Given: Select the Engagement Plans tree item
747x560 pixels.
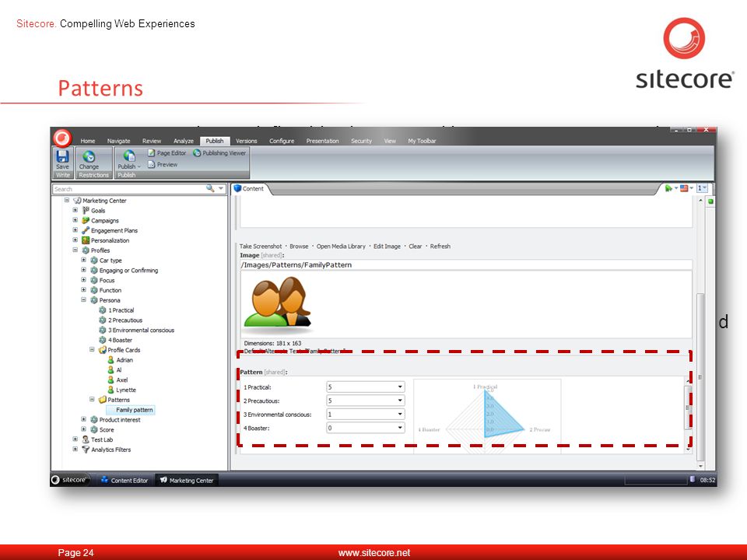Looking at the screenshot, I should 110,230.
